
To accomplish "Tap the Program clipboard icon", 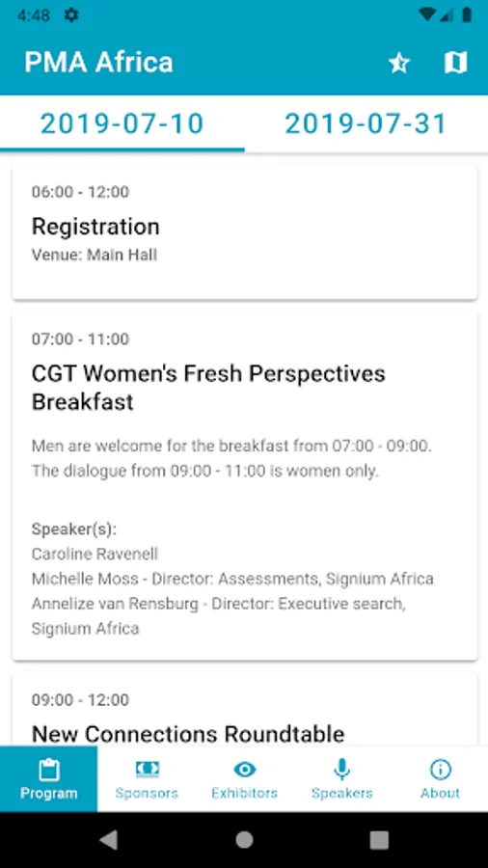I will pyautogui.click(x=48, y=770).
